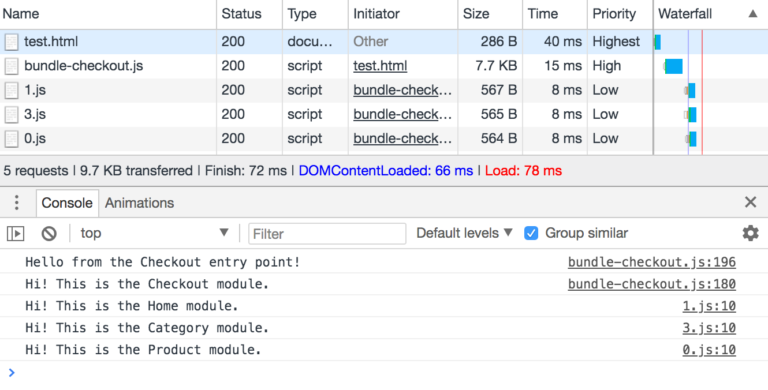Click the clear console icon
The image size is (768, 390).
[x=49, y=234]
